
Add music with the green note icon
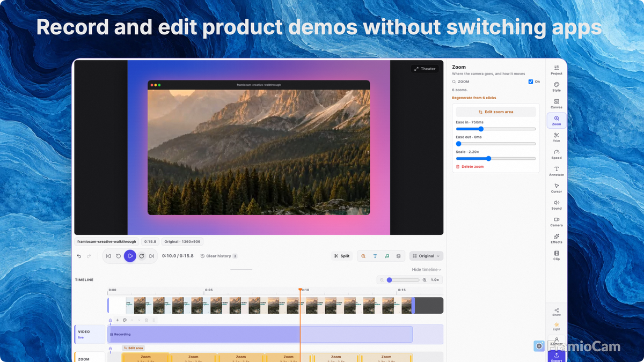coord(387,256)
